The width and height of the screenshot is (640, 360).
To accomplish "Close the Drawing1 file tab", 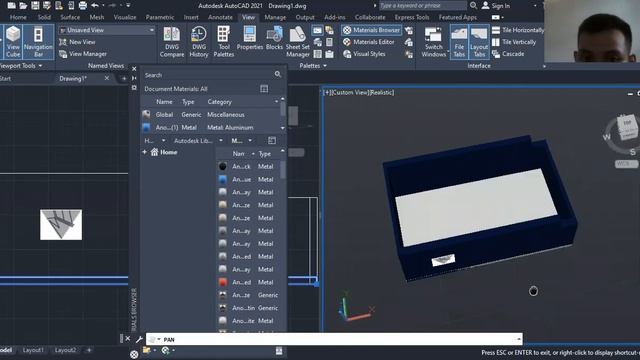I will [x=107, y=78].
